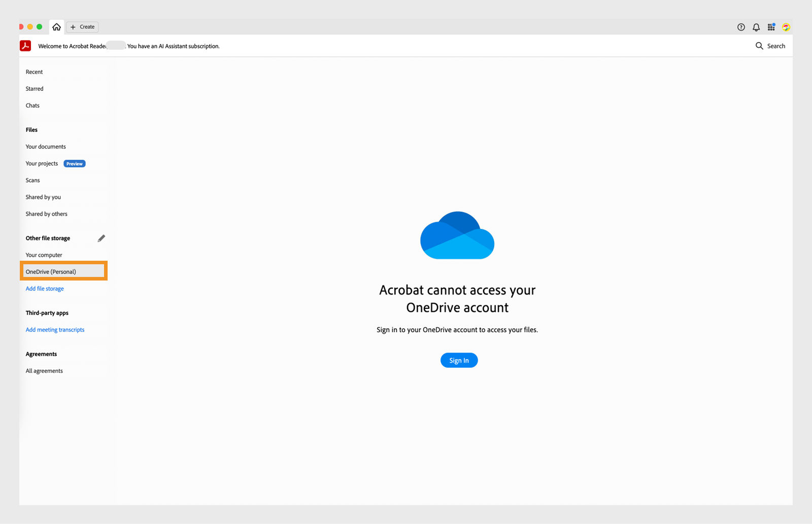Open Shared by others files
This screenshot has height=524, width=812.
pos(46,214)
